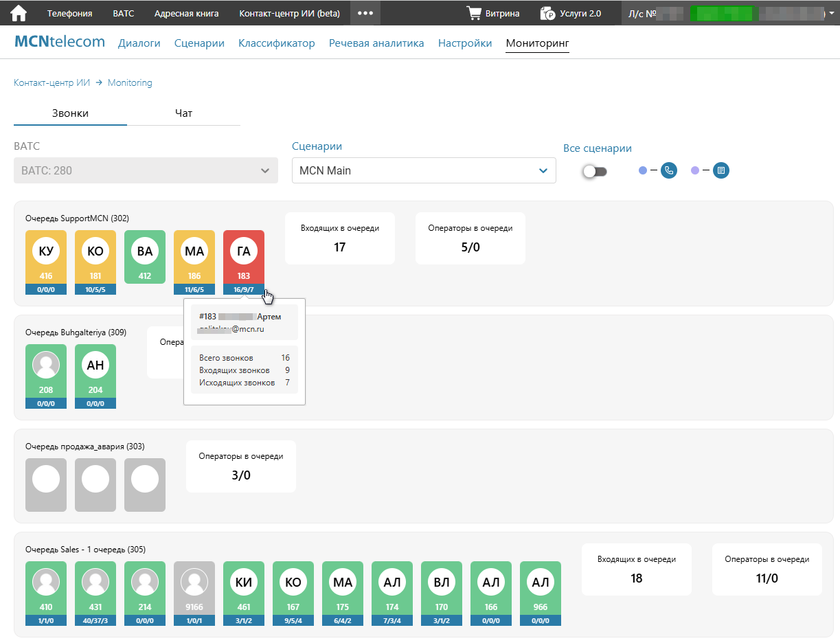The height and width of the screenshot is (643, 840).
Task: Switch to the Чат tab
Action: [x=183, y=113]
